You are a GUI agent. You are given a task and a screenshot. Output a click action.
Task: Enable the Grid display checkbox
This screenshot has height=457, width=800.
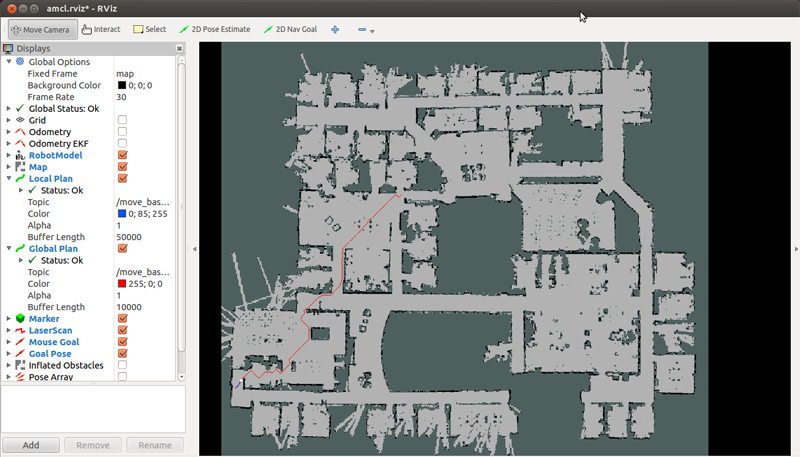pyautogui.click(x=122, y=120)
